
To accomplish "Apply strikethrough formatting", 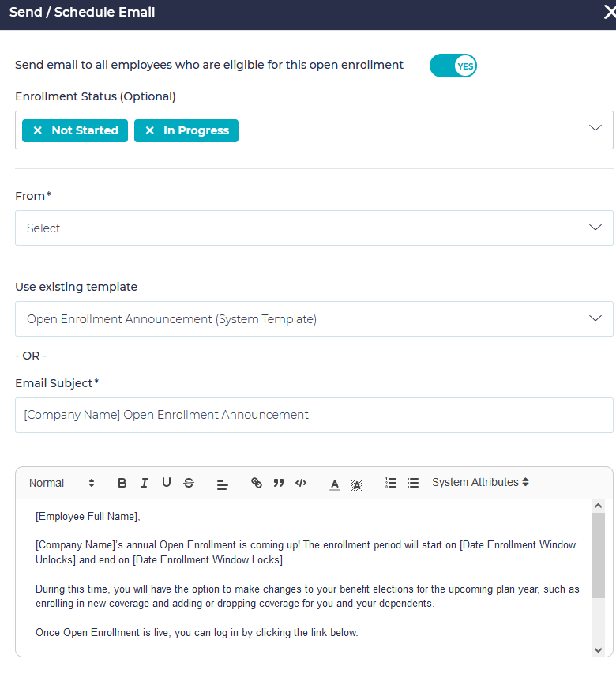I will point(189,482).
